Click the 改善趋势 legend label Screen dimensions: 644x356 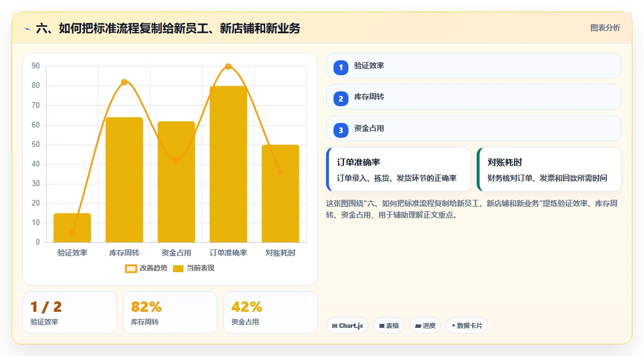point(153,268)
